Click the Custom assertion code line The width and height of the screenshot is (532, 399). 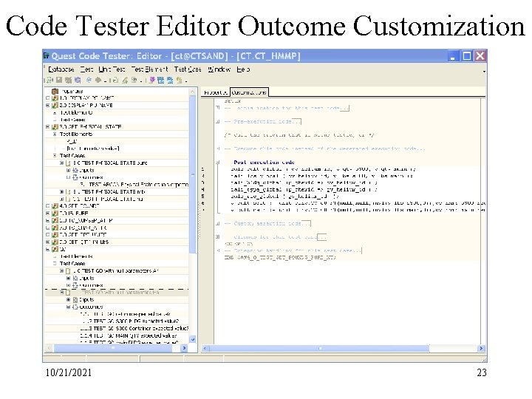pyautogui.click(x=267, y=223)
